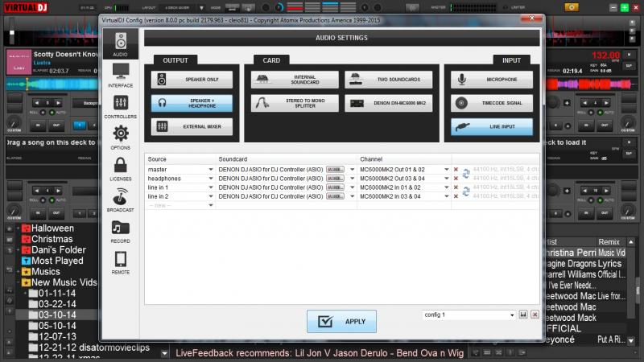Viewport: 644px width, 362px height.
Task: Select Line Input option
Action: pos(492,127)
